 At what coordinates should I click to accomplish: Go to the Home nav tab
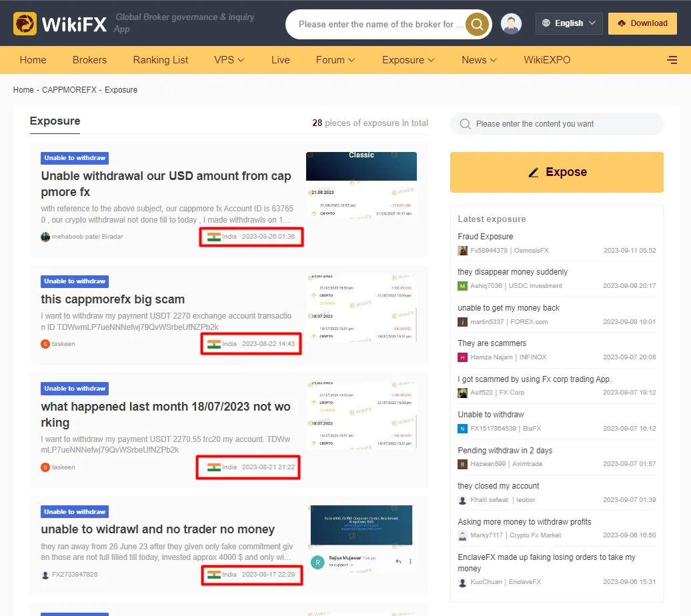33,60
